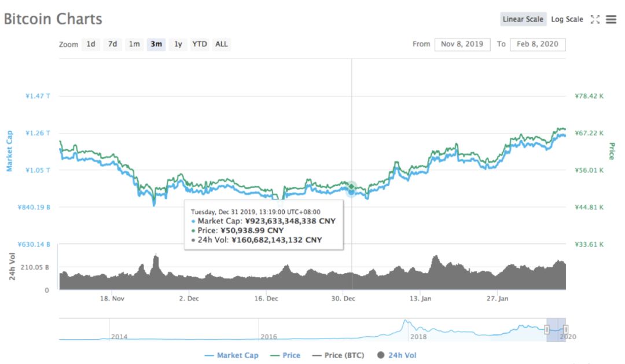Image resolution: width=625 pixels, height=364 pixels.
Task: Toggle Price (BTC) series in legend
Action: (339, 355)
